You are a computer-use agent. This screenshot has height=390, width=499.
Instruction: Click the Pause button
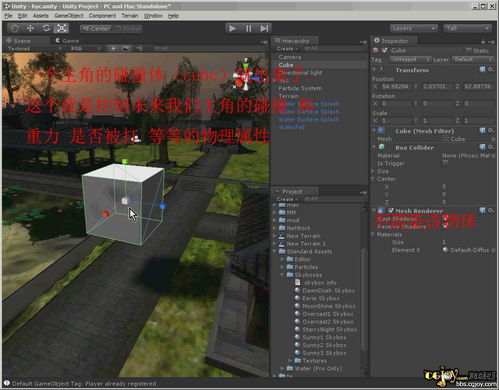click(x=248, y=29)
